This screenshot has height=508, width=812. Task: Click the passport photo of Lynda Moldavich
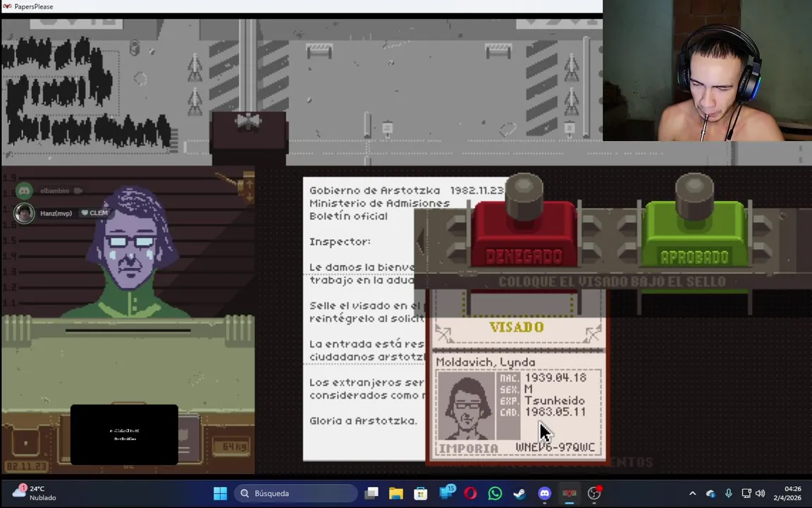pyautogui.click(x=467, y=407)
